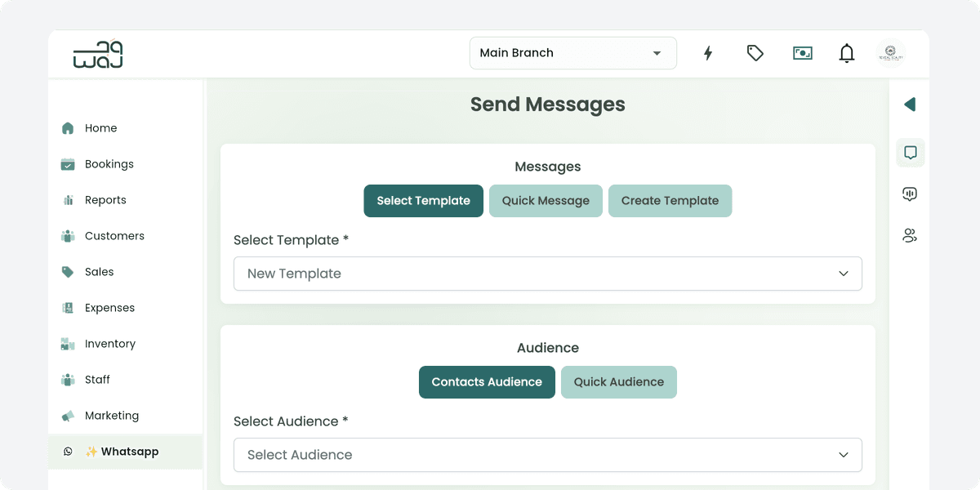Screen dimensions: 980x490
Task: Switch to the Select Template tab
Action: (423, 200)
